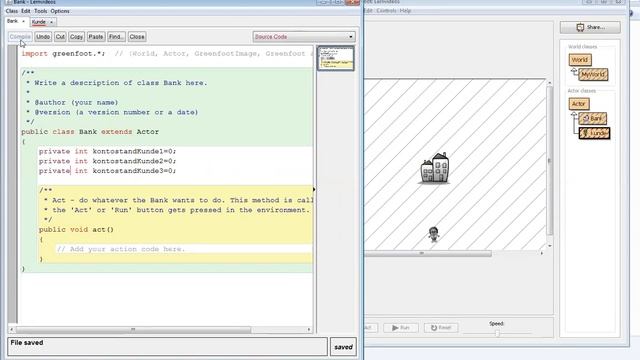Click the 'import greenfoot.*;' line
Image resolution: width=640 pixels, height=360 pixels.
point(63,53)
